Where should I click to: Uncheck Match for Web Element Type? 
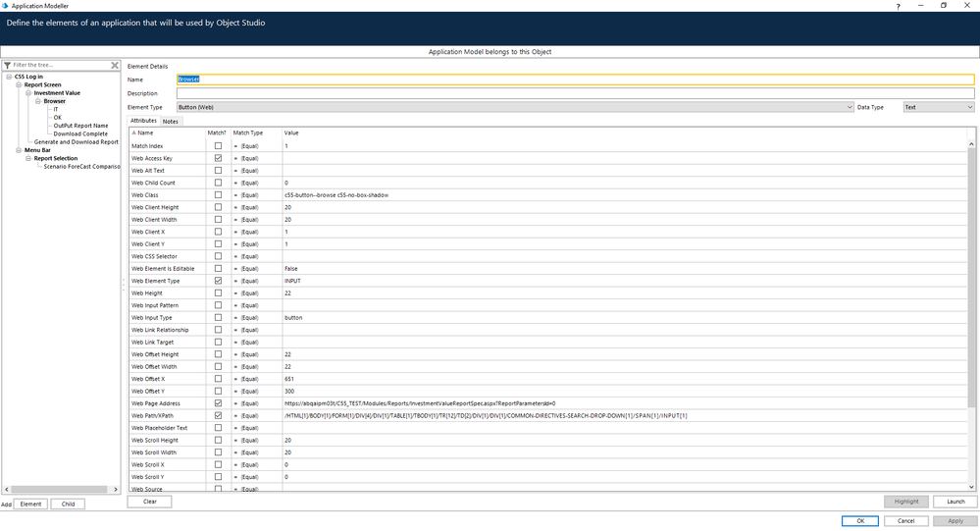(x=218, y=281)
